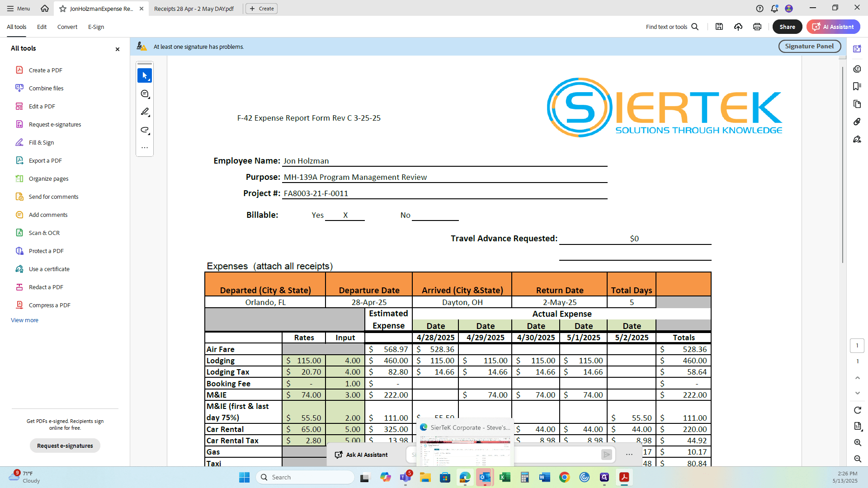Choose Scan & OCR tool
This screenshot has width=868, height=488.
click(44, 233)
